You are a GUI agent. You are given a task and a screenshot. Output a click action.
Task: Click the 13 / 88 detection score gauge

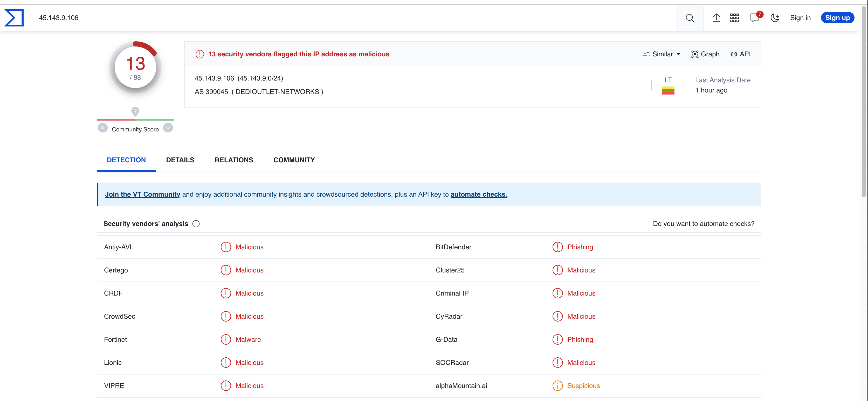tap(135, 67)
